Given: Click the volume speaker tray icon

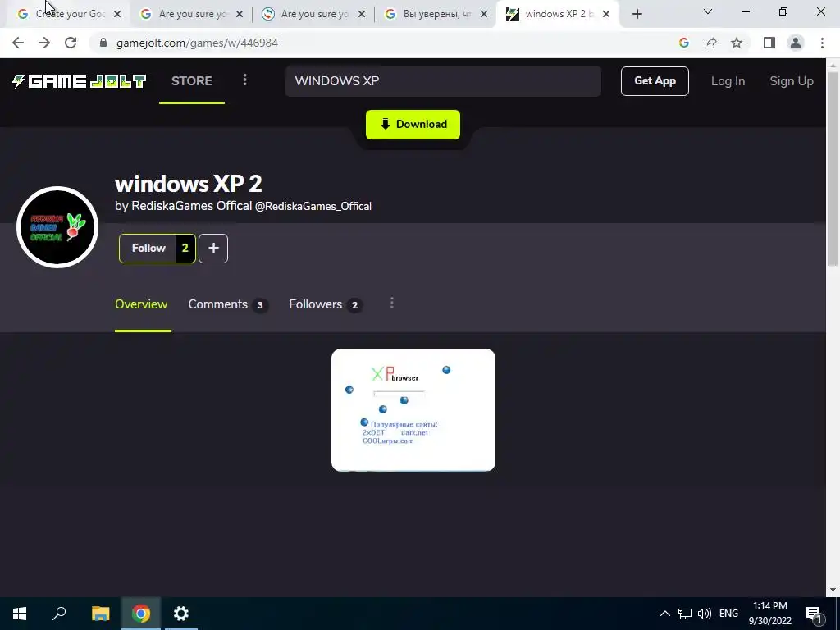Looking at the screenshot, I should click(x=705, y=614).
